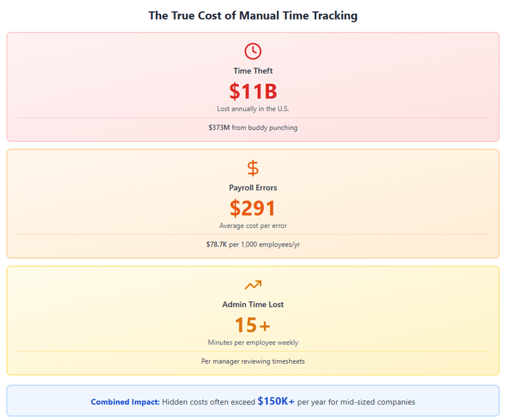Click the $291 orange figure
The height and width of the screenshot is (420, 506).
click(x=253, y=209)
